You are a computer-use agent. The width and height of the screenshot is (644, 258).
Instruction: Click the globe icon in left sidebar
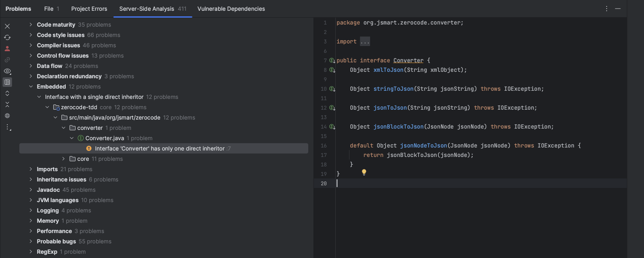(x=7, y=116)
